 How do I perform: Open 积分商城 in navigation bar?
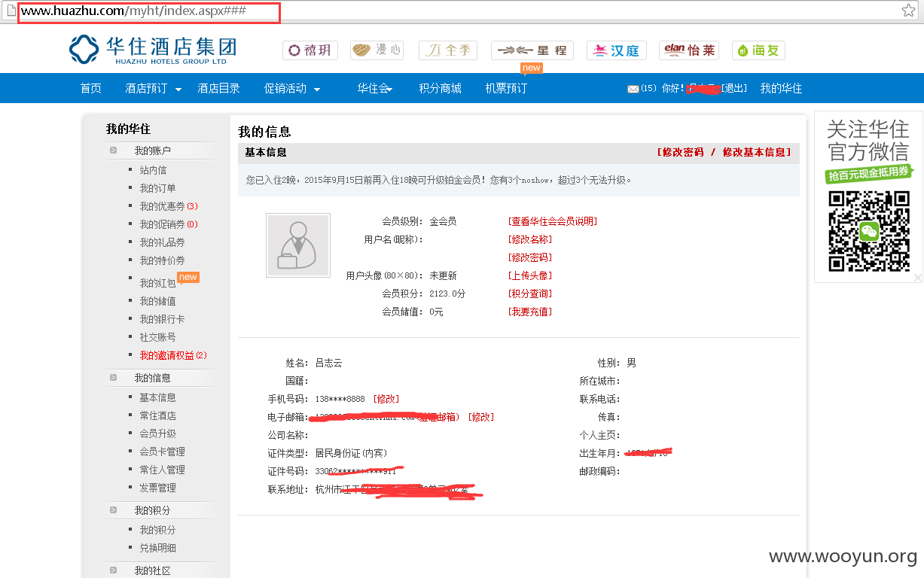[440, 89]
